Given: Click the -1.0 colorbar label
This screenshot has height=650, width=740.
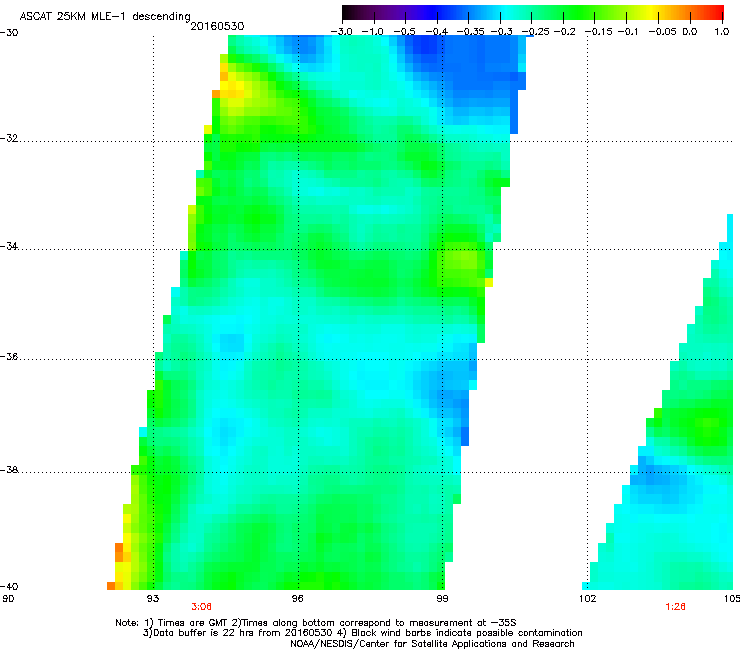Looking at the screenshot, I should pos(372,32).
